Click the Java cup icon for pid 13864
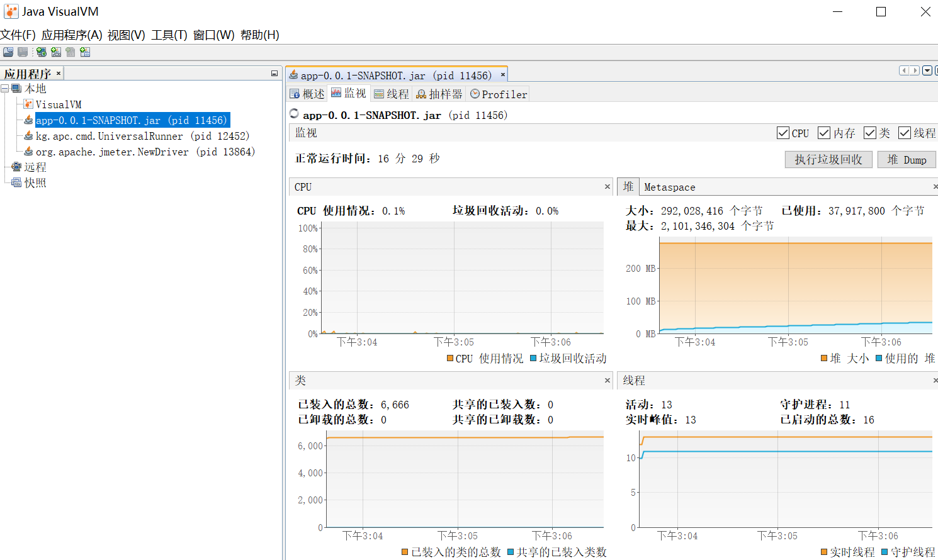This screenshot has width=938, height=560. click(28, 152)
